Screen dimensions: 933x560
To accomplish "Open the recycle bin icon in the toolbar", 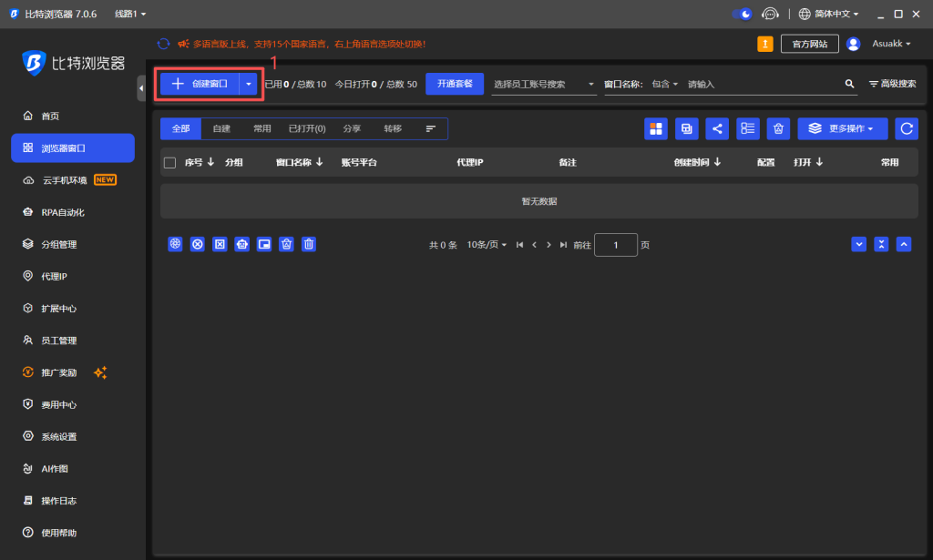I will (x=778, y=128).
